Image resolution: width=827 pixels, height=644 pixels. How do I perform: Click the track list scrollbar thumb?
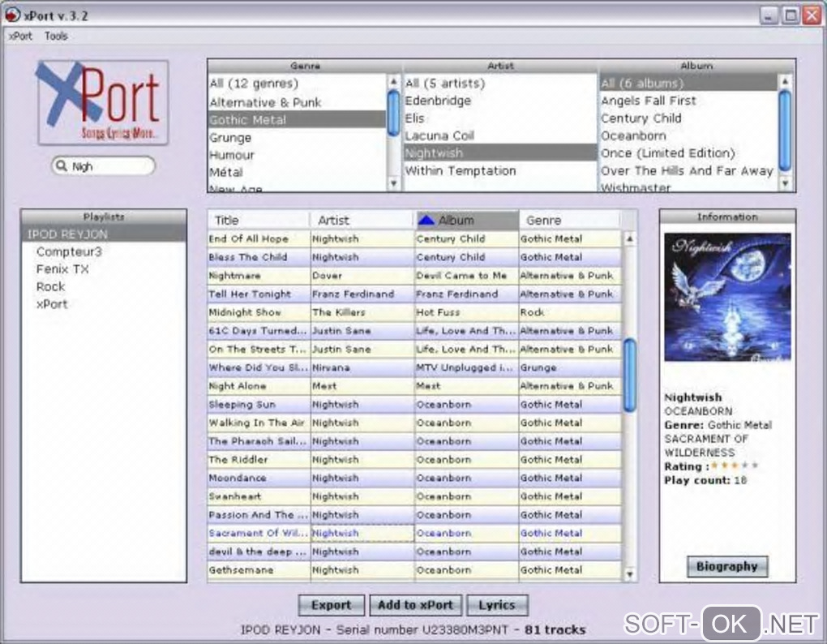(629, 376)
